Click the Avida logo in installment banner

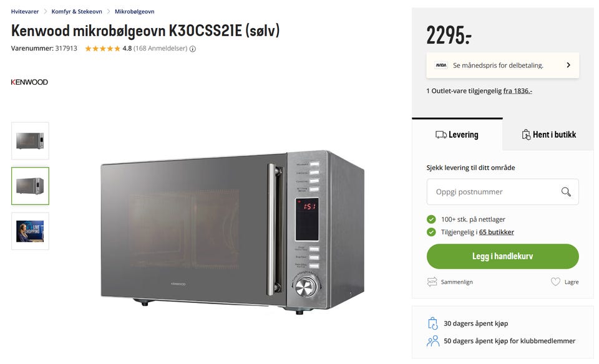coord(441,65)
